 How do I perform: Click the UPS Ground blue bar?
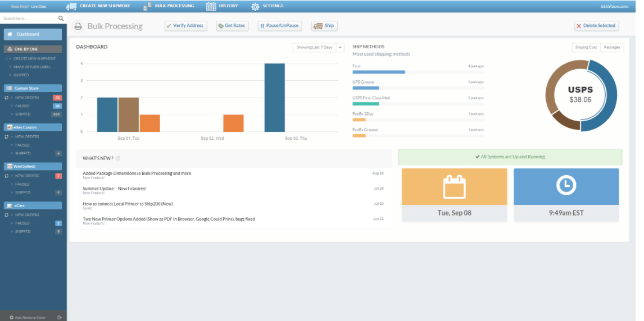365,88
